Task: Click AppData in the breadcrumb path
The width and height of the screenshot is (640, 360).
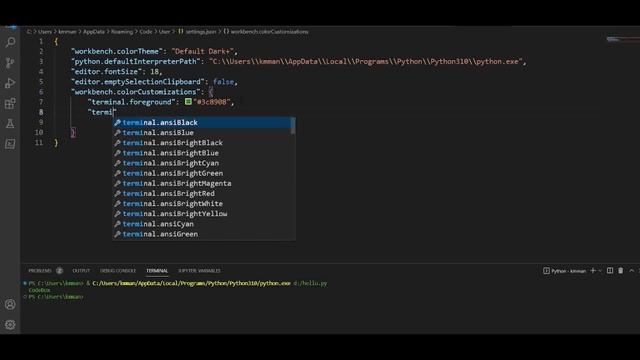Action: (x=94, y=31)
